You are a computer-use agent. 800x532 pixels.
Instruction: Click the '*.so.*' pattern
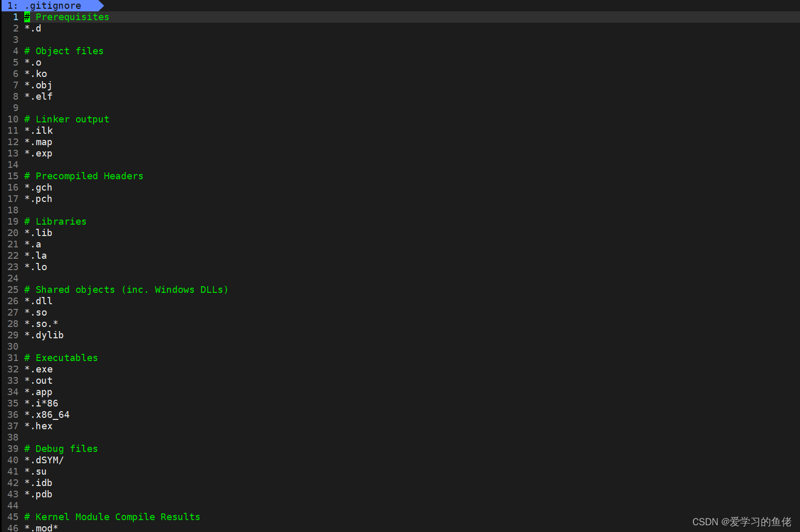pos(41,324)
